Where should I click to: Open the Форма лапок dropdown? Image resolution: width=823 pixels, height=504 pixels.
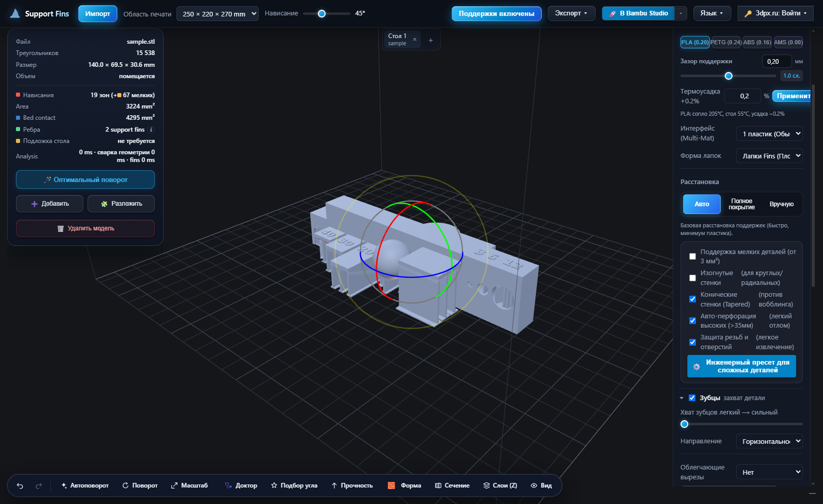tap(769, 156)
